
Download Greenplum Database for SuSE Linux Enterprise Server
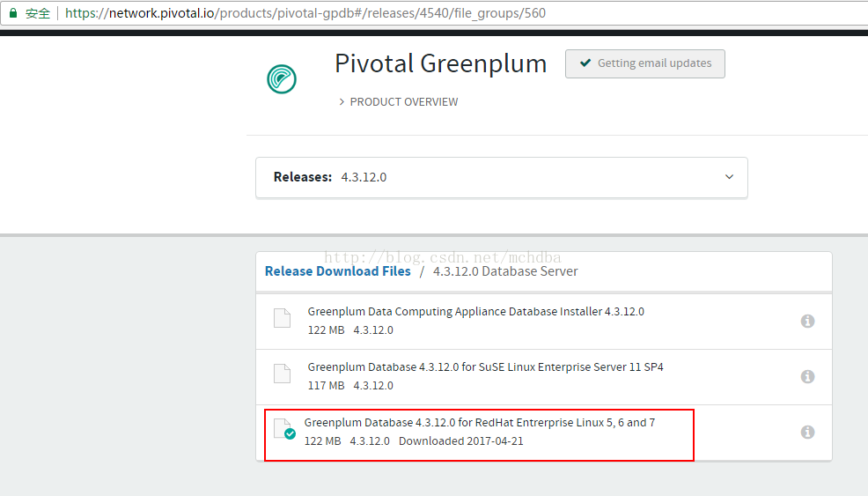(x=485, y=366)
